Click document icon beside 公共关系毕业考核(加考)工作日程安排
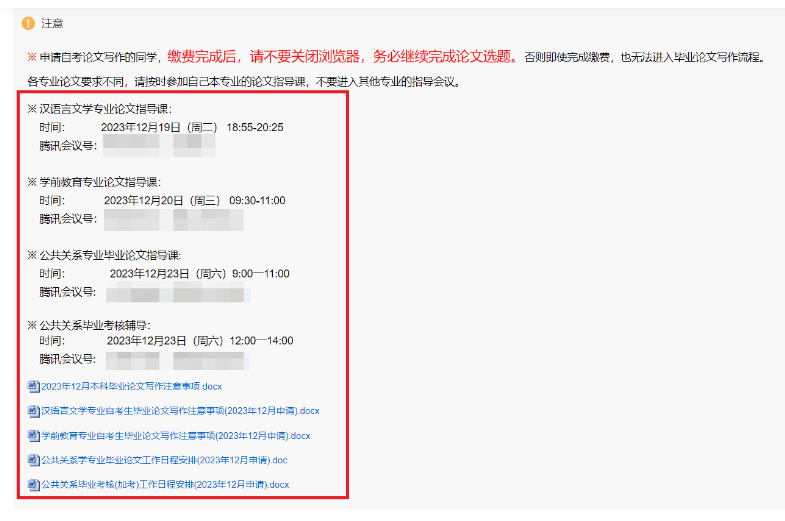The image size is (785, 521). [x=34, y=484]
